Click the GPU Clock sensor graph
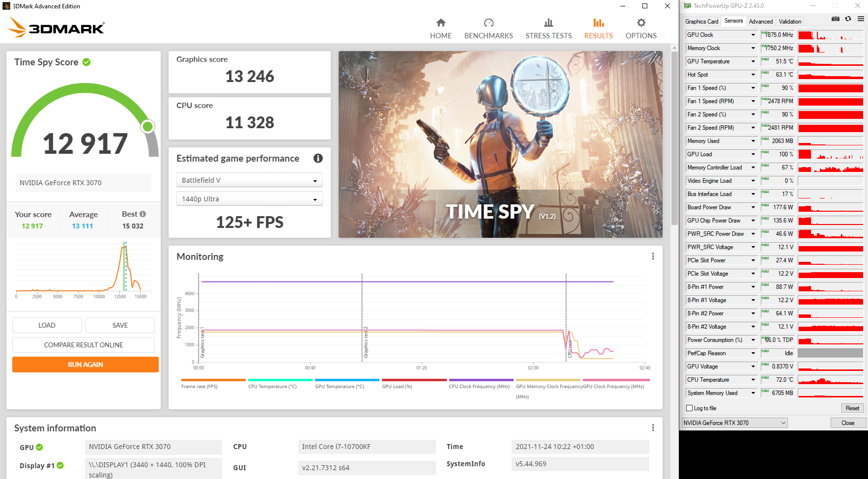The height and width of the screenshot is (479, 868). (x=830, y=35)
